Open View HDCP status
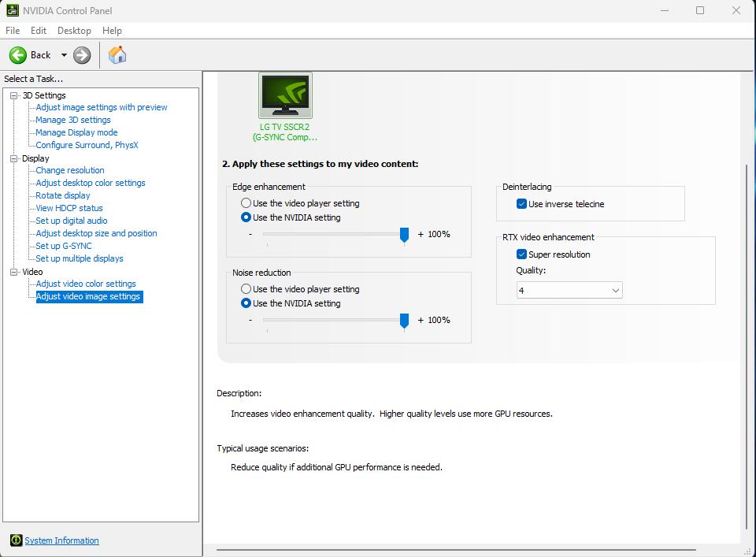 pos(69,208)
